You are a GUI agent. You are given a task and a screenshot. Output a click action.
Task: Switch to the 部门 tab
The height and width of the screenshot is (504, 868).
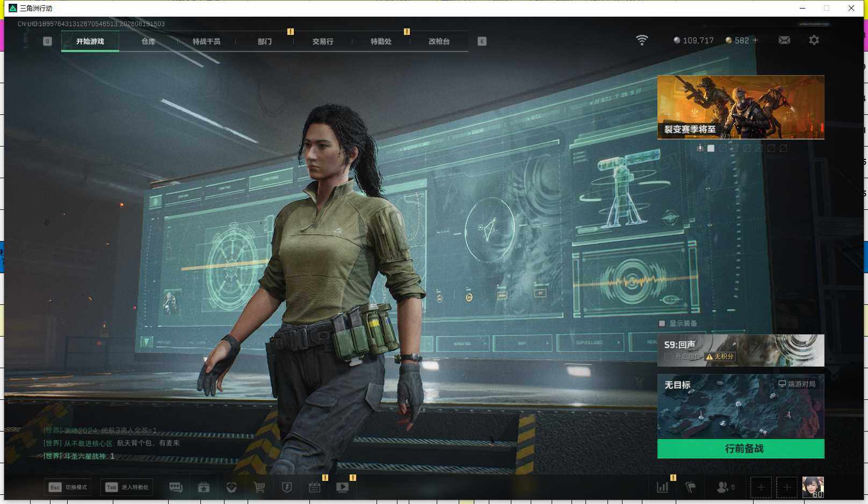point(264,41)
